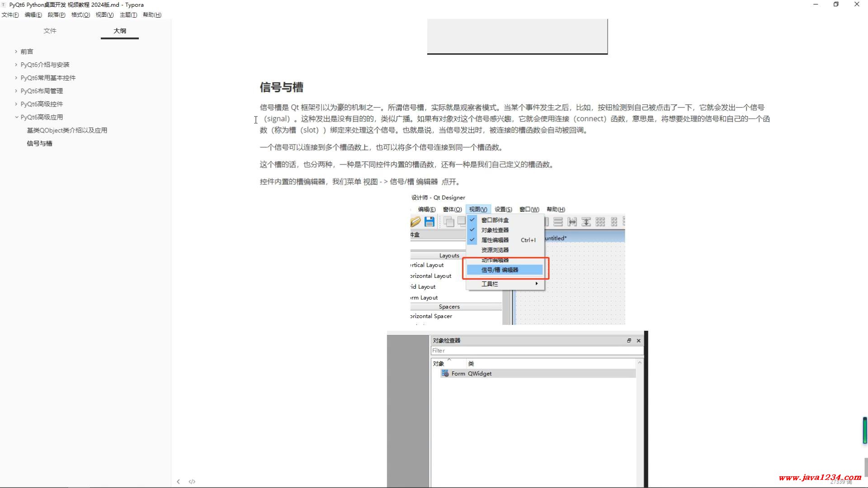This screenshot has height=488, width=868.
Task: Place cursor in paragraph starting 信号槽是 Qt
Action: 514,119
